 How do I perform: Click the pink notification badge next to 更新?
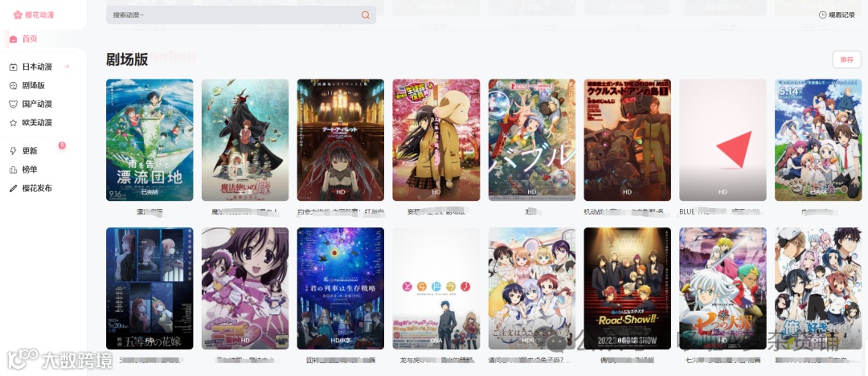click(x=62, y=145)
